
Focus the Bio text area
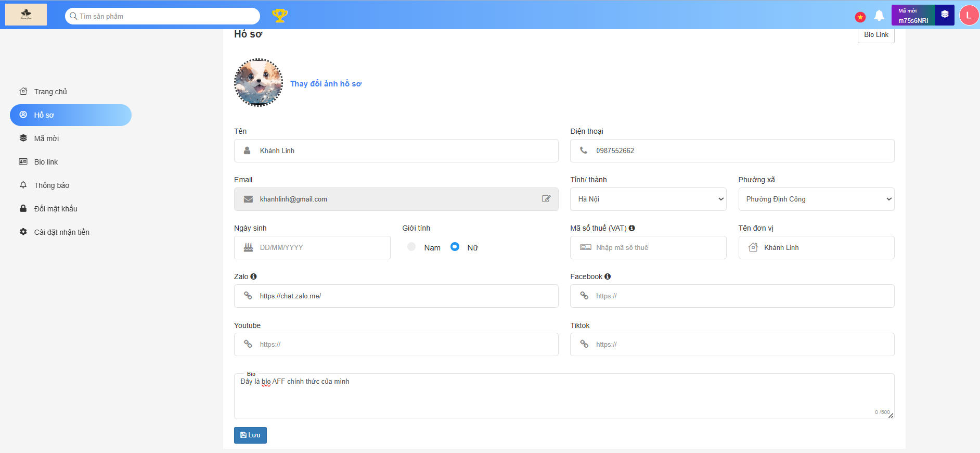(564, 396)
